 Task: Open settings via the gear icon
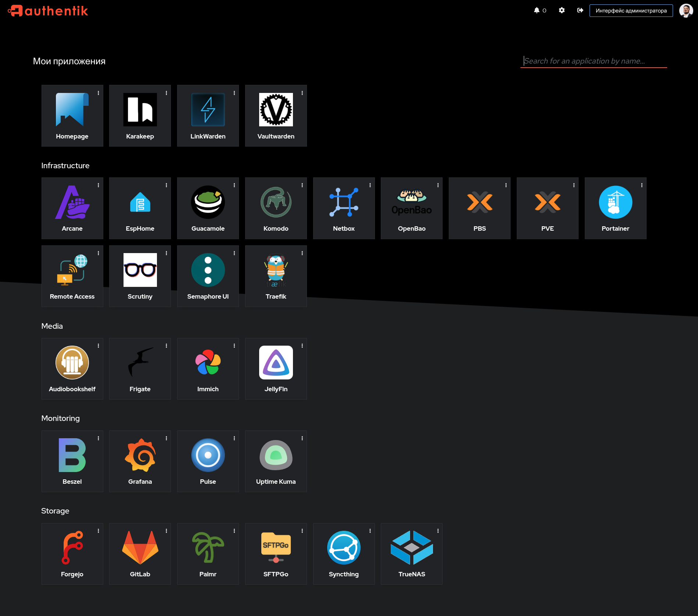point(562,10)
